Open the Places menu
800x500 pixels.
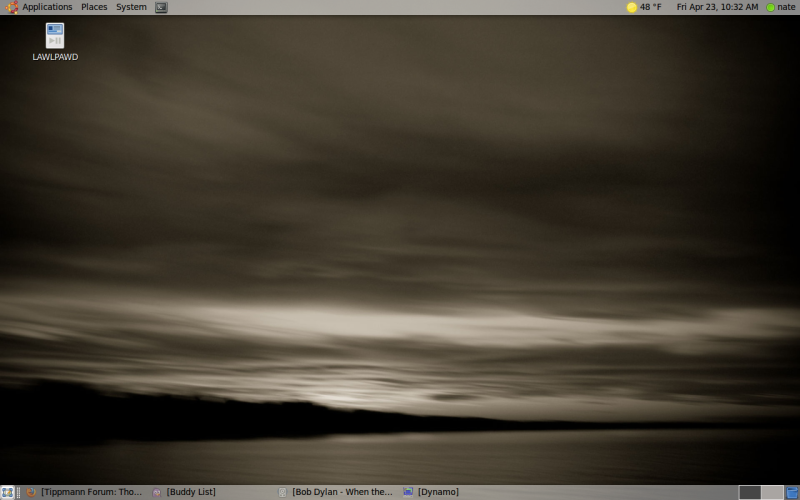click(x=94, y=7)
